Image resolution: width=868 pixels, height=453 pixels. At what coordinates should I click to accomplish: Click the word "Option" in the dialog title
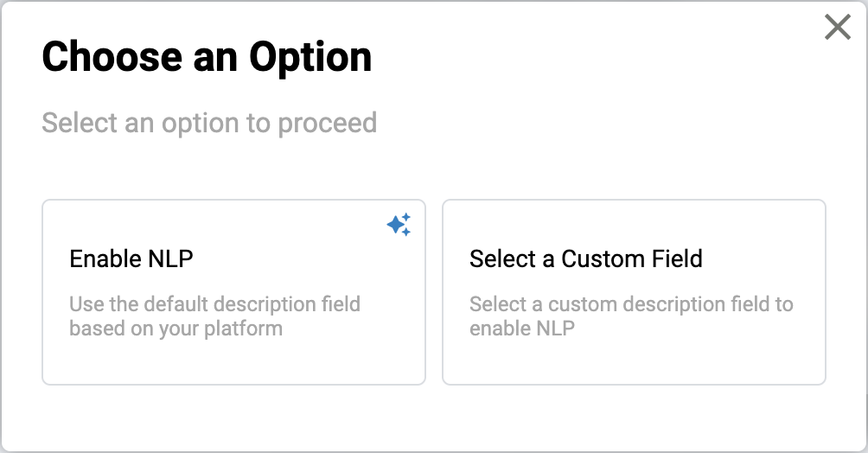tap(310, 57)
